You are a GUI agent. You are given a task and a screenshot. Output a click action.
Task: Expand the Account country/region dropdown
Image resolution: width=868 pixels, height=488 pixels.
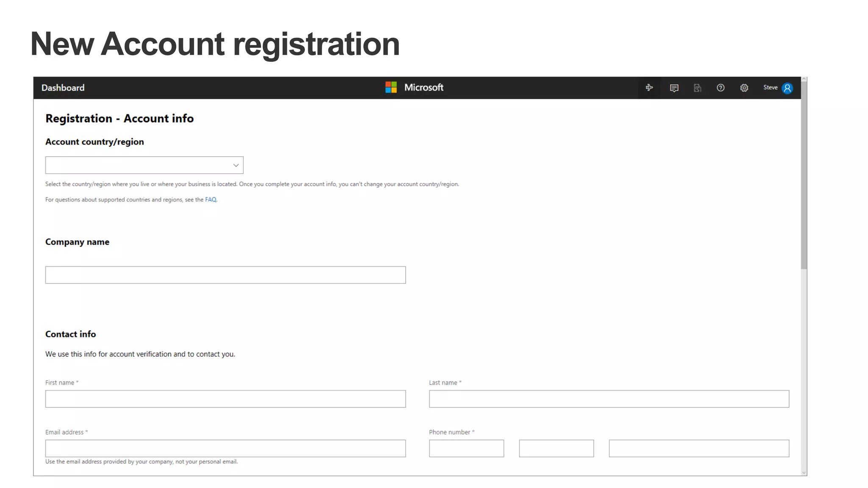pos(144,165)
